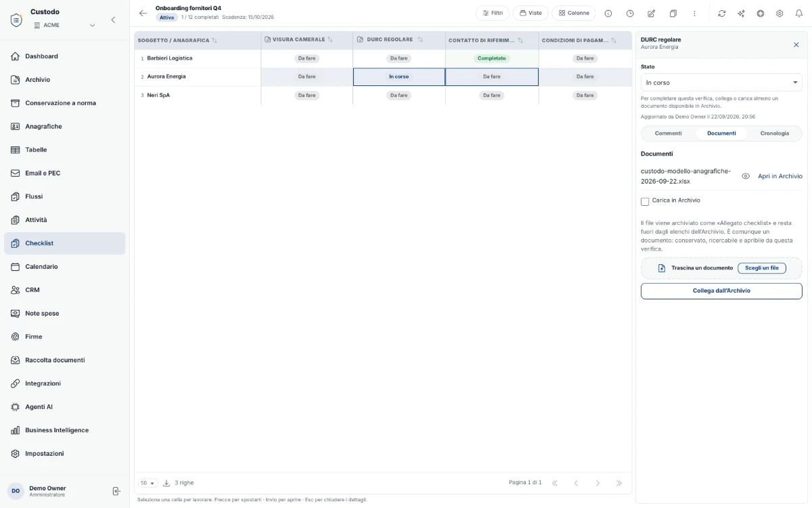Open the history clock icon in the toolbar
Image resolution: width=812 pixels, height=508 pixels.
point(630,14)
